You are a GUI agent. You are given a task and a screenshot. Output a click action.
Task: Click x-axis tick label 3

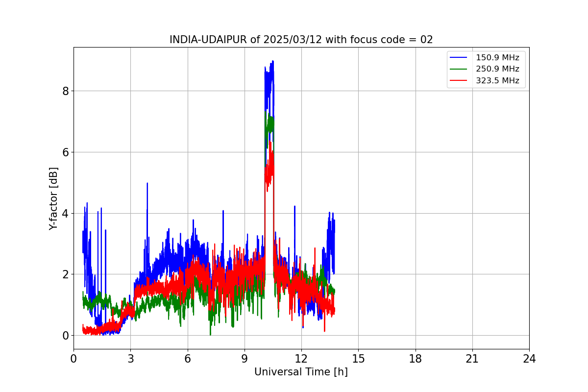pos(130,359)
